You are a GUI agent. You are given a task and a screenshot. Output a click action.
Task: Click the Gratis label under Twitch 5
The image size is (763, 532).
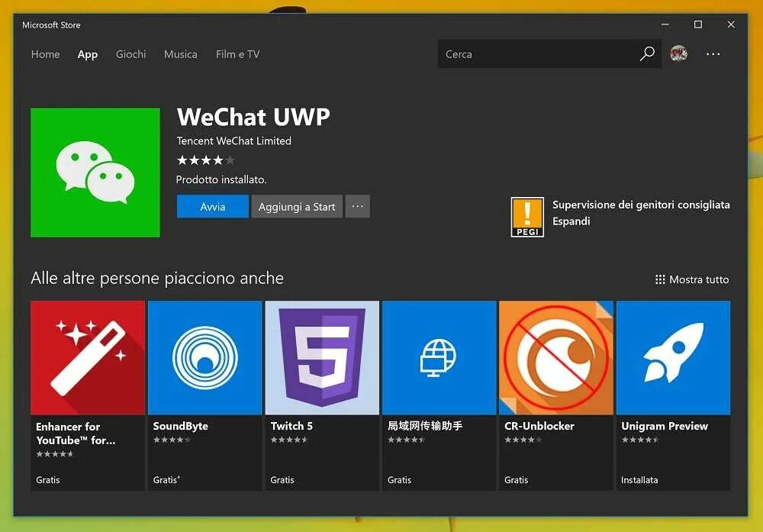point(282,480)
